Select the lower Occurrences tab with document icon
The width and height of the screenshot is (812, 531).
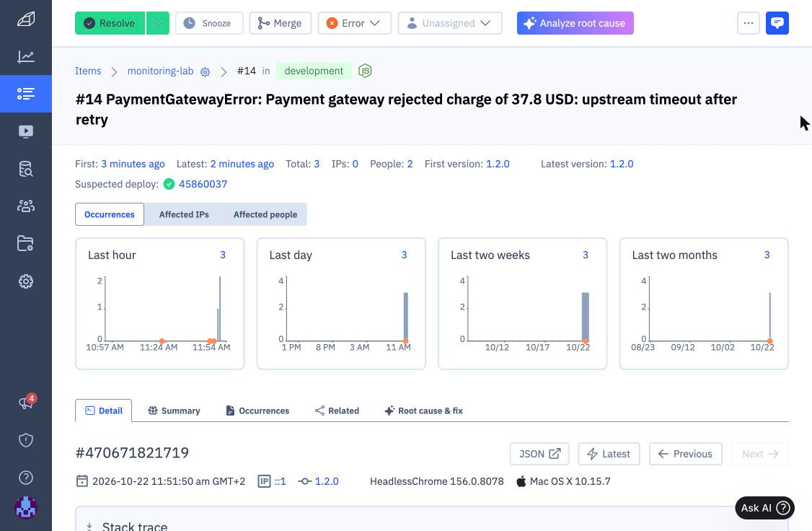pos(257,411)
